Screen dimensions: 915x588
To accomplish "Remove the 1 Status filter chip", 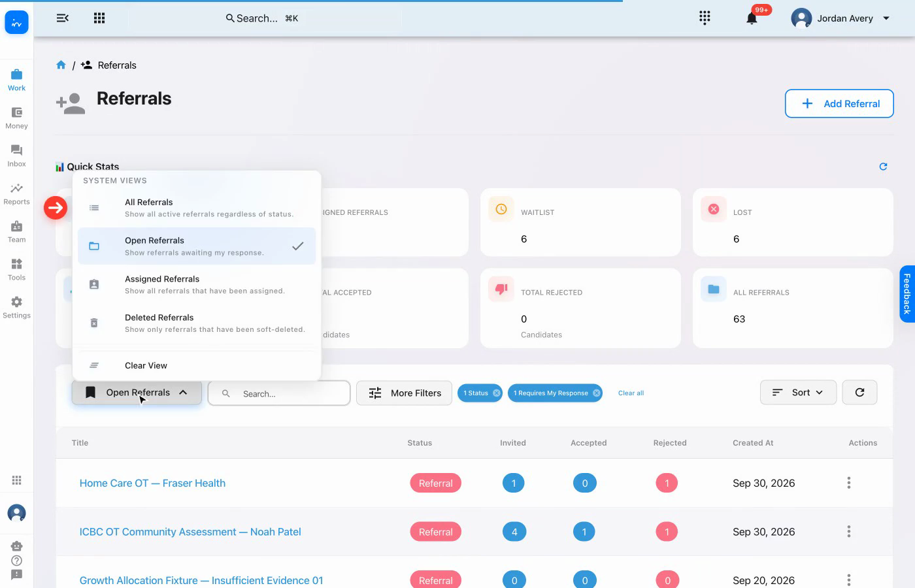I will point(497,393).
